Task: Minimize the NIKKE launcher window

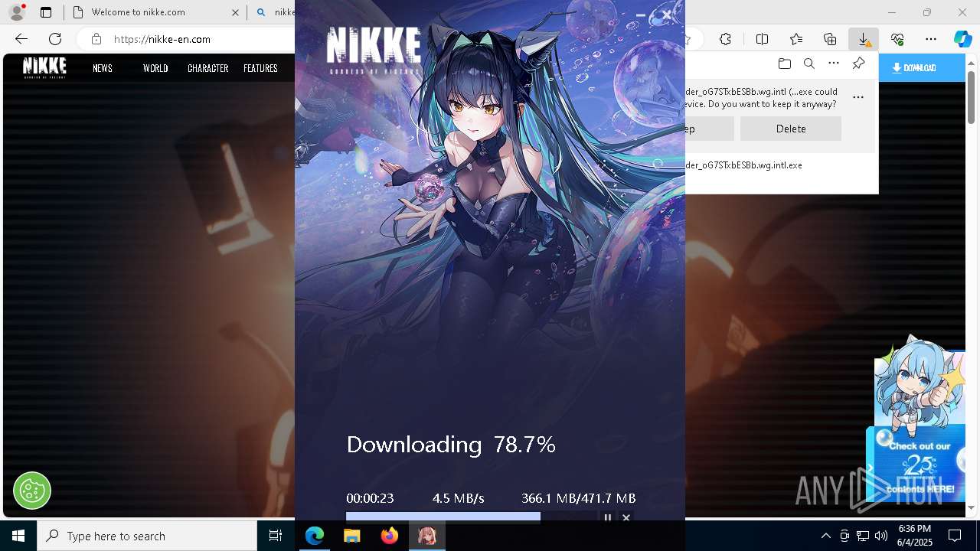Action: (641, 15)
